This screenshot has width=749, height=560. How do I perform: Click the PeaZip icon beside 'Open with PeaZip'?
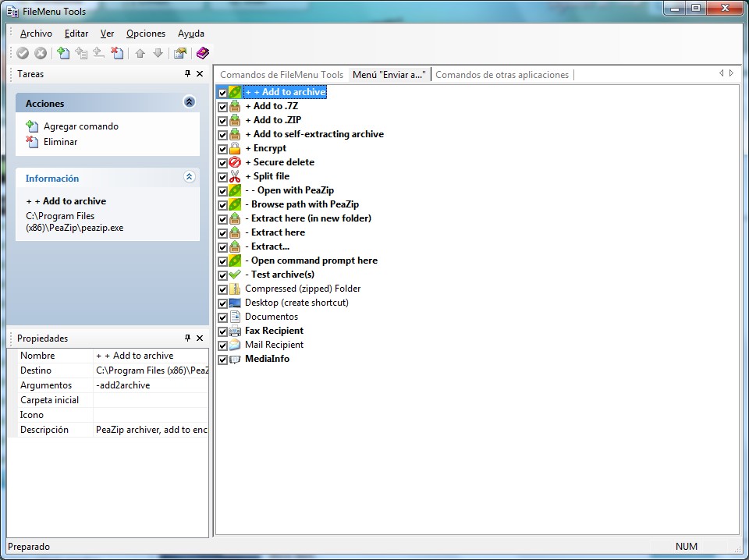[x=235, y=190]
